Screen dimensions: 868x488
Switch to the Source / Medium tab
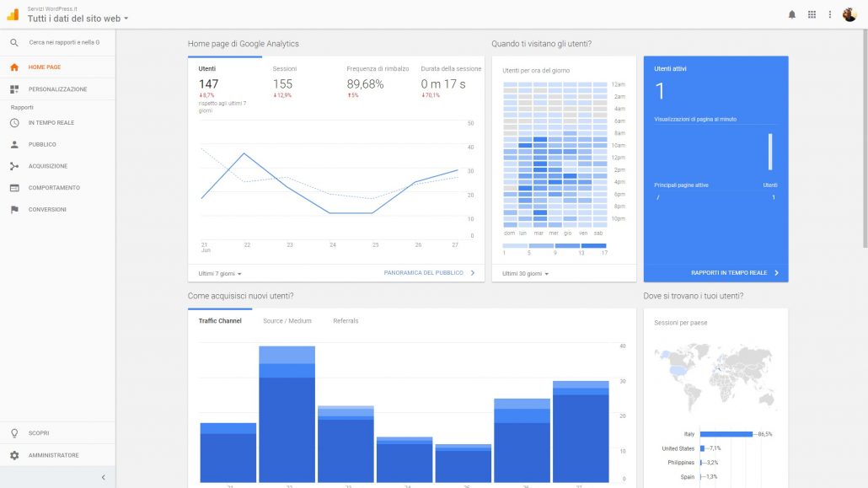pyautogui.click(x=287, y=321)
